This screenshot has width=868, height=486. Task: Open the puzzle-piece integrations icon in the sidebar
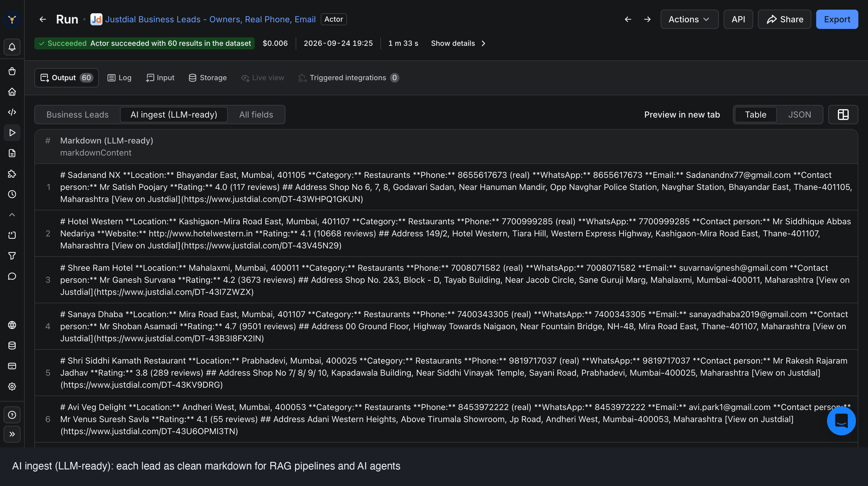(12, 174)
